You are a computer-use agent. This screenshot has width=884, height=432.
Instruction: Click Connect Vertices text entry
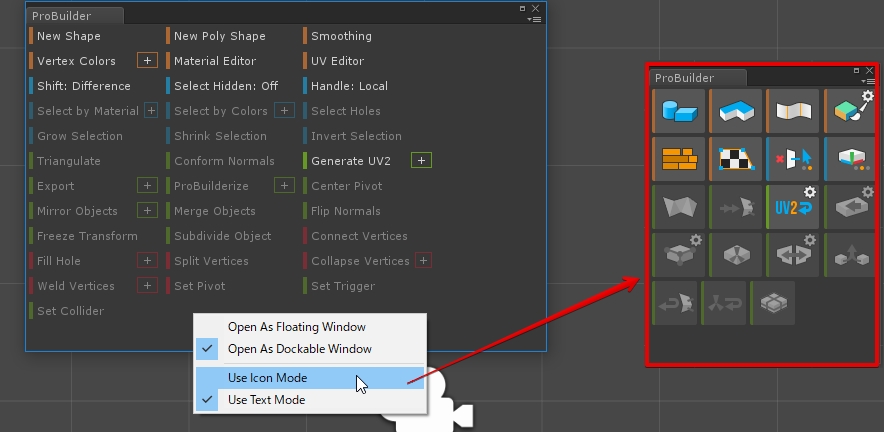click(x=359, y=236)
